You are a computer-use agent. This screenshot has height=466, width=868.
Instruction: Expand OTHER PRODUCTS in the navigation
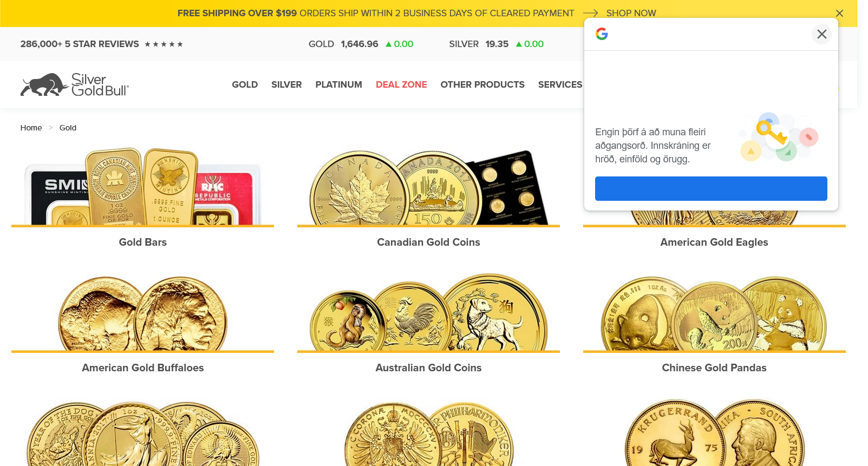[x=482, y=84]
